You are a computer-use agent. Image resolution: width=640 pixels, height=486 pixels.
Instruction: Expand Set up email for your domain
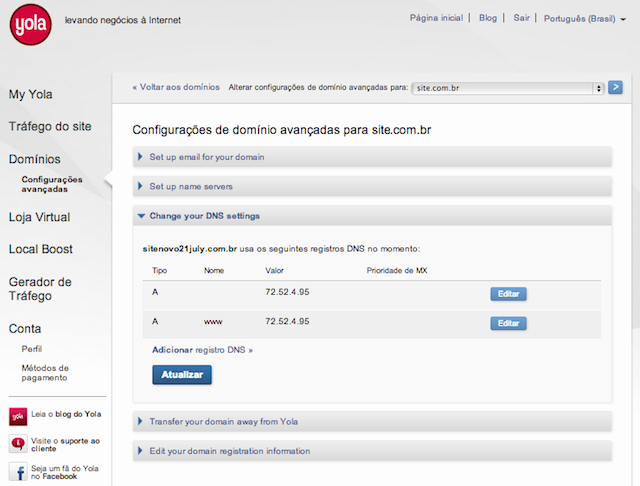pos(207,157)
